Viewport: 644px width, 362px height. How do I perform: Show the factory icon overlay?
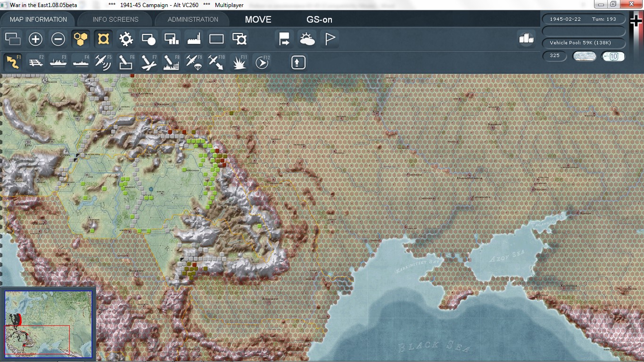194,39
